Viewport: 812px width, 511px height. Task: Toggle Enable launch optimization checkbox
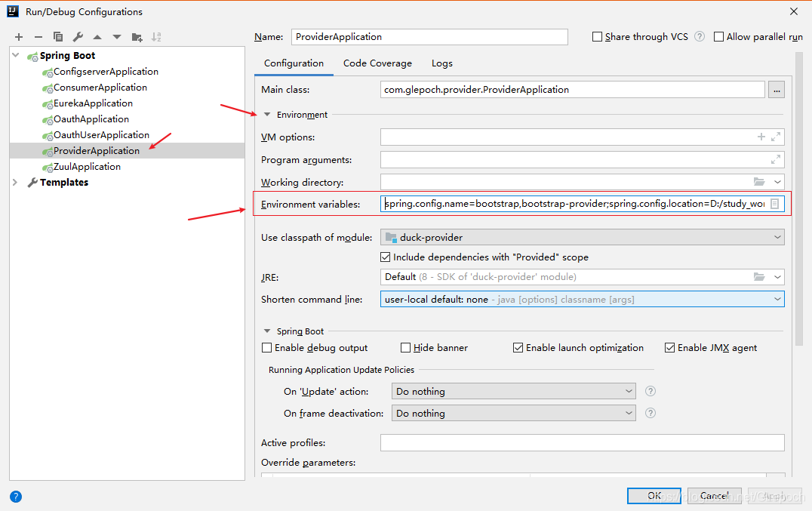(x=518, y=348)
